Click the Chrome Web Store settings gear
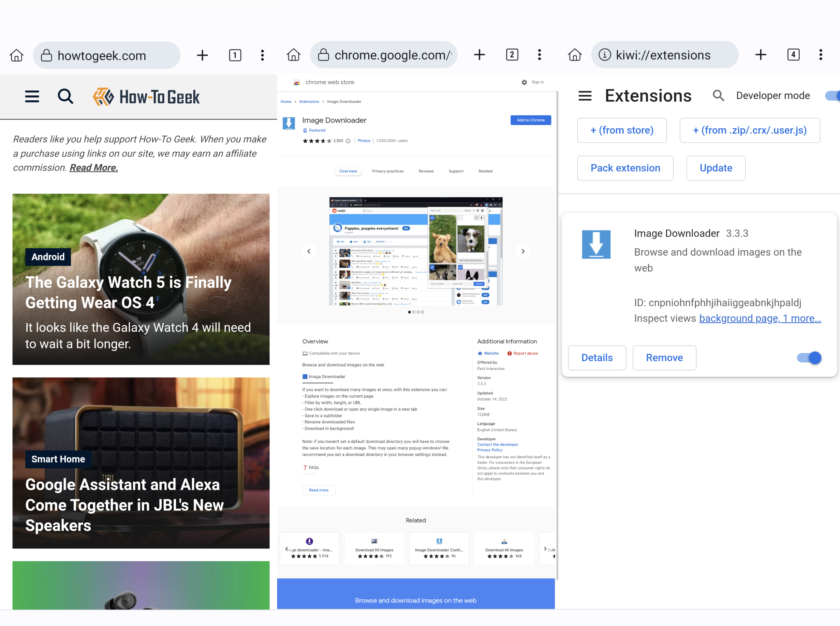 click(x=524, y=82)
